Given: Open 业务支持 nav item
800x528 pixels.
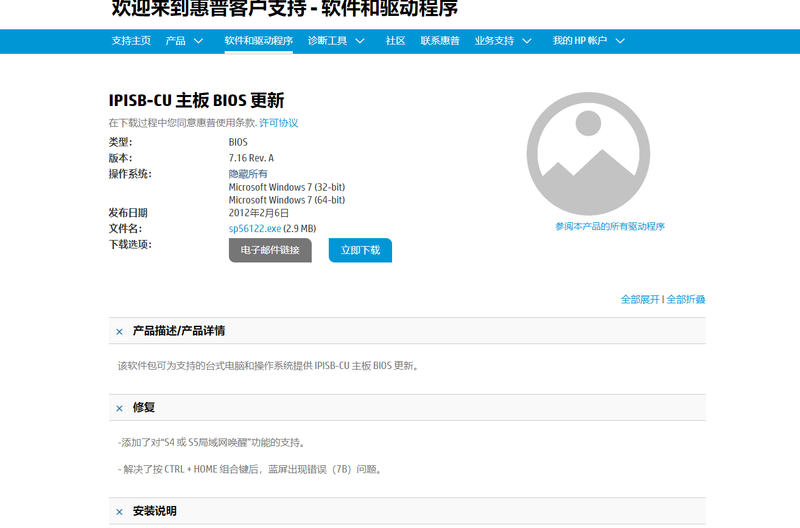Looking at the screenshot, I should tap(494, 41).
